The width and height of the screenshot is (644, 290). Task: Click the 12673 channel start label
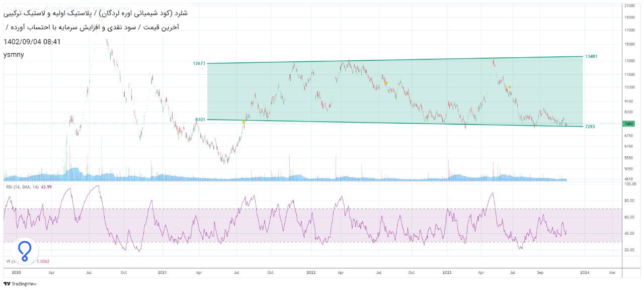click(199, 63)
